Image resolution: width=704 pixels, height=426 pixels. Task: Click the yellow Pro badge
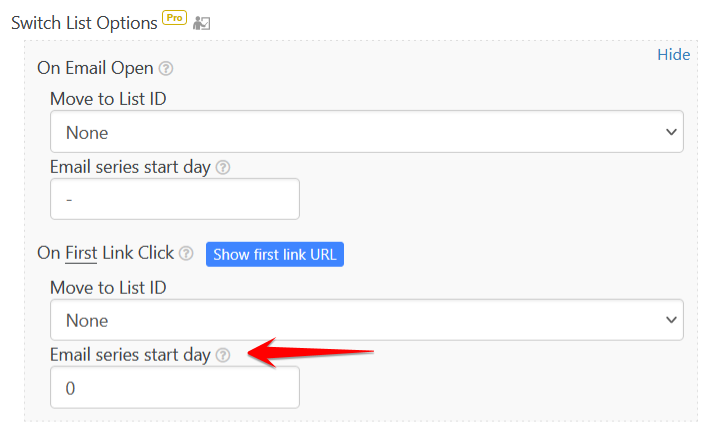point(174,18)
